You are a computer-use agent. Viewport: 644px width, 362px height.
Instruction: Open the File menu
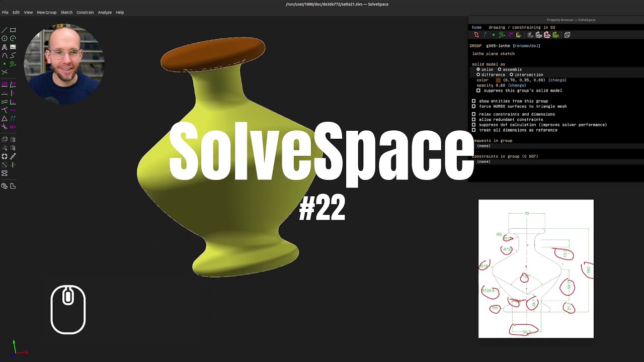[x=5, y=12]
